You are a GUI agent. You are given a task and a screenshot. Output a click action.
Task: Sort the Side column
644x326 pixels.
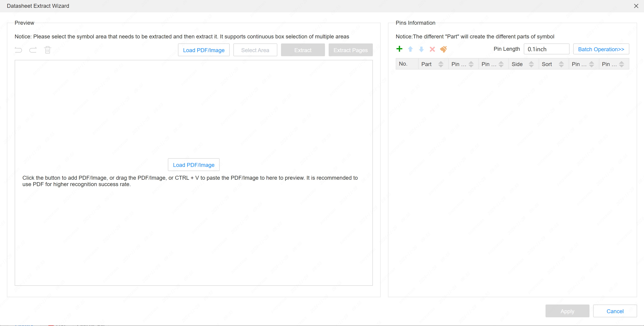[531, 64]
